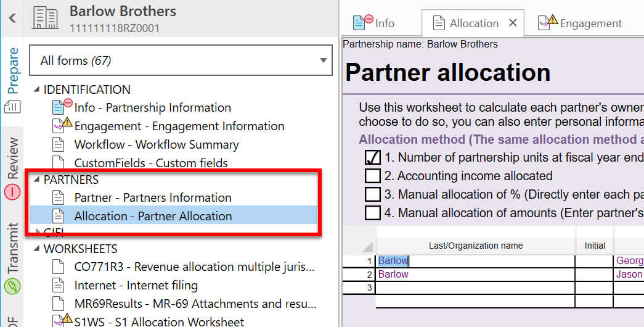Click account number 111111118RZ0001 text
Screen dimensions: 644x327
(114, 28)
